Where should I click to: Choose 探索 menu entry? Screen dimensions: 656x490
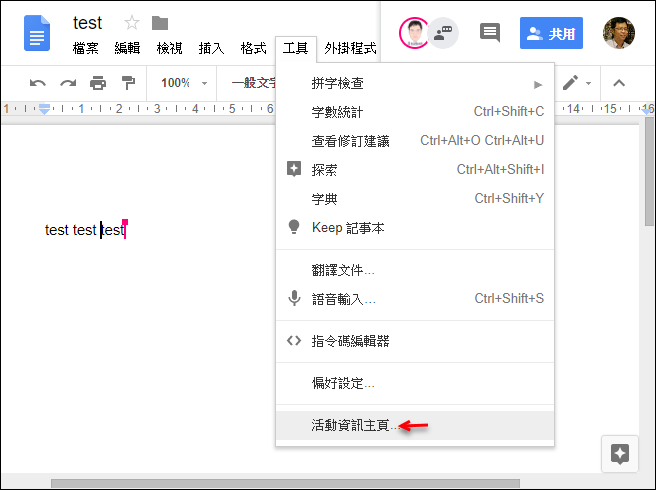(x=415, y=169)
